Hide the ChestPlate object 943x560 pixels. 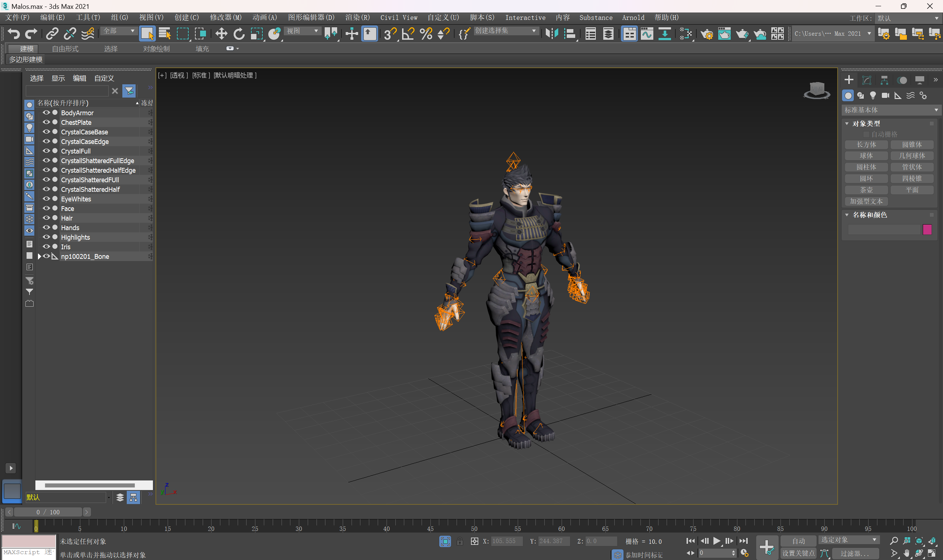tap(46, 122)
